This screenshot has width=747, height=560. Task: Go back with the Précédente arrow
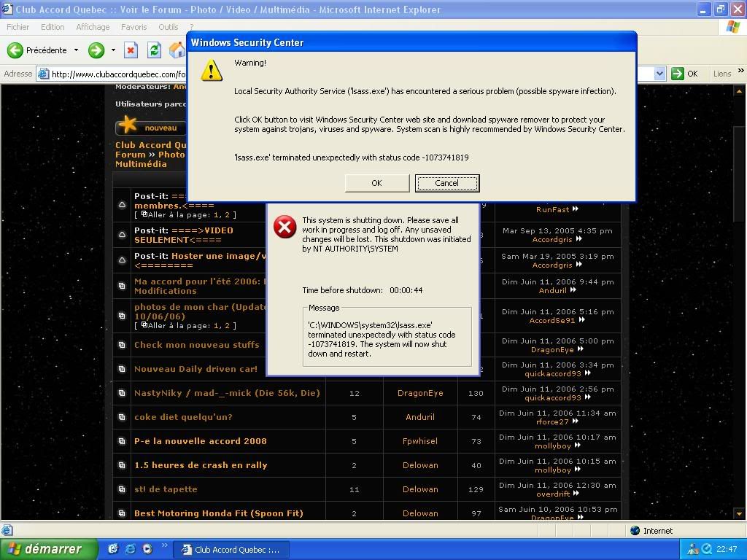(15, 50)
